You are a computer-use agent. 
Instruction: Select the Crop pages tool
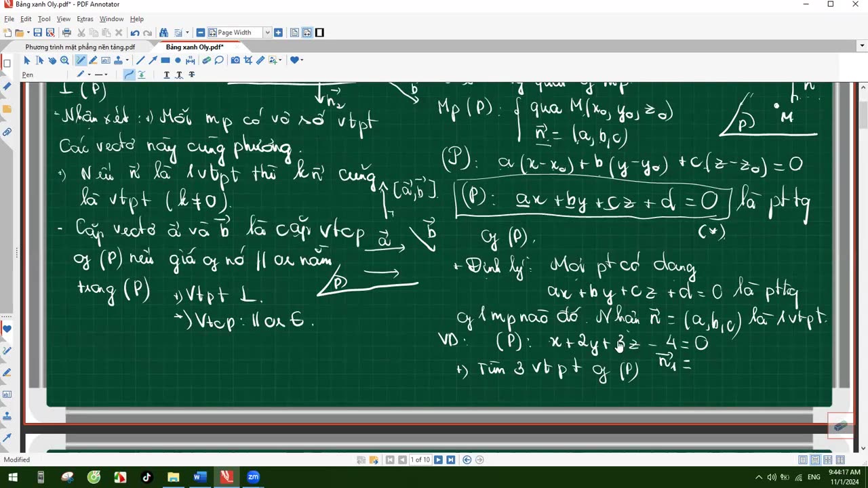pyautogui.click(x=248, y=60)
